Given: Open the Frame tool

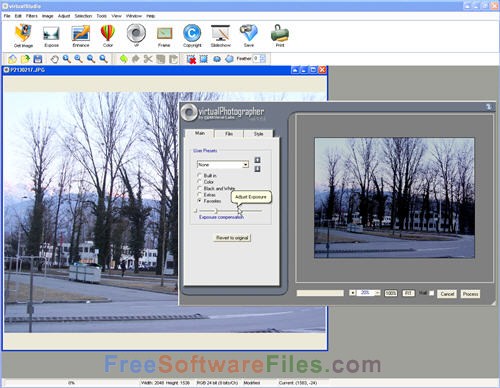Looking at the screenshot, I should (164, 36).
